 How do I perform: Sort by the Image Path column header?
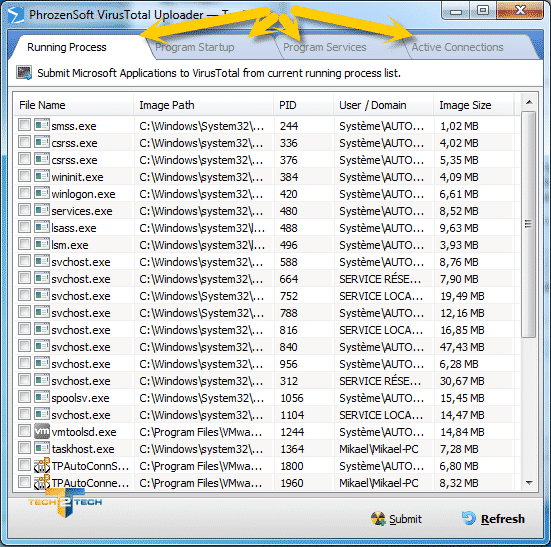click(x=203, y=105)
